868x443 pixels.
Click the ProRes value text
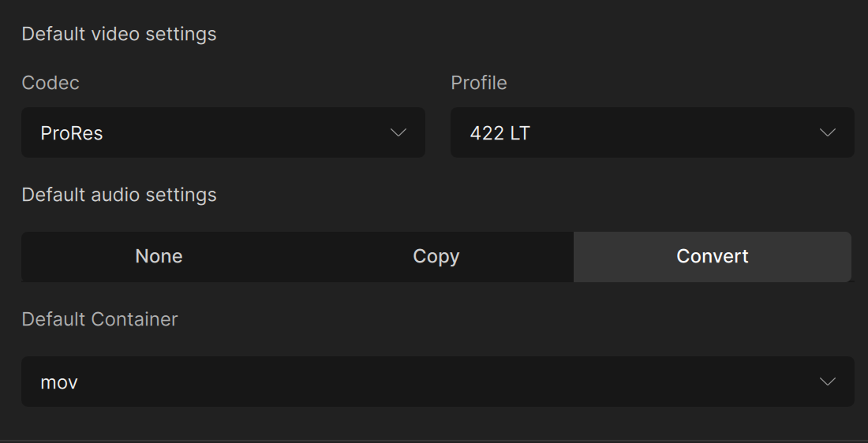point(72,133)
